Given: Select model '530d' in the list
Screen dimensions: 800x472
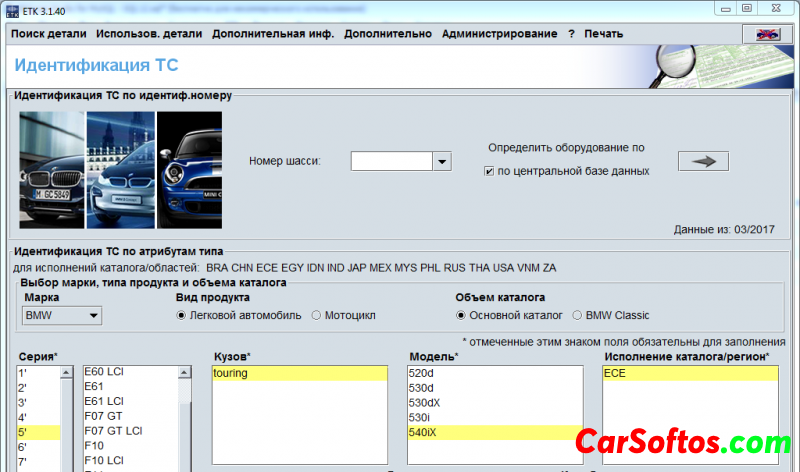Looking at the screenshot, I should (x=423, y=388).
